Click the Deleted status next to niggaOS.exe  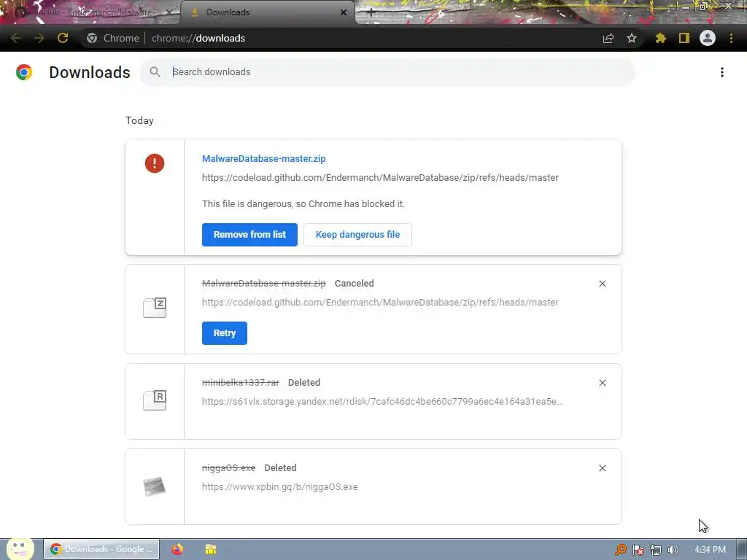click(x=280, y=467)
